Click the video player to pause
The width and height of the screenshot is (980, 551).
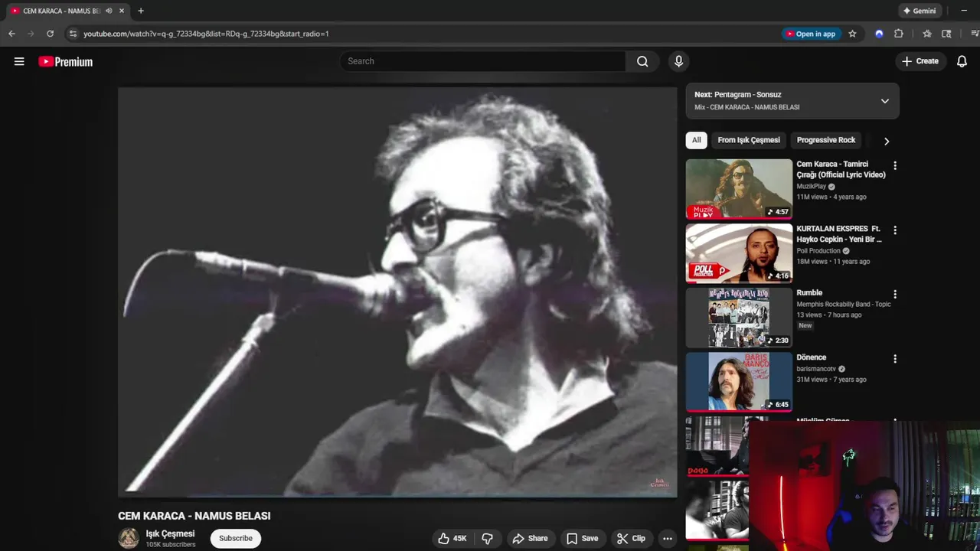point(397,292)
